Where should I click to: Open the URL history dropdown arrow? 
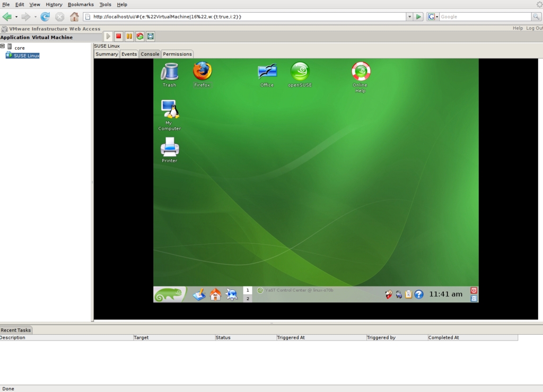409,17
